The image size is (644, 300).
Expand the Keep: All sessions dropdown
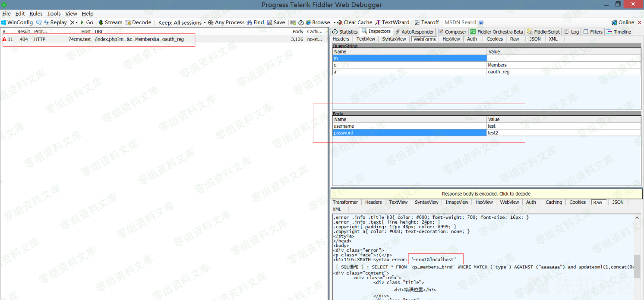click(x=181, y=22)
